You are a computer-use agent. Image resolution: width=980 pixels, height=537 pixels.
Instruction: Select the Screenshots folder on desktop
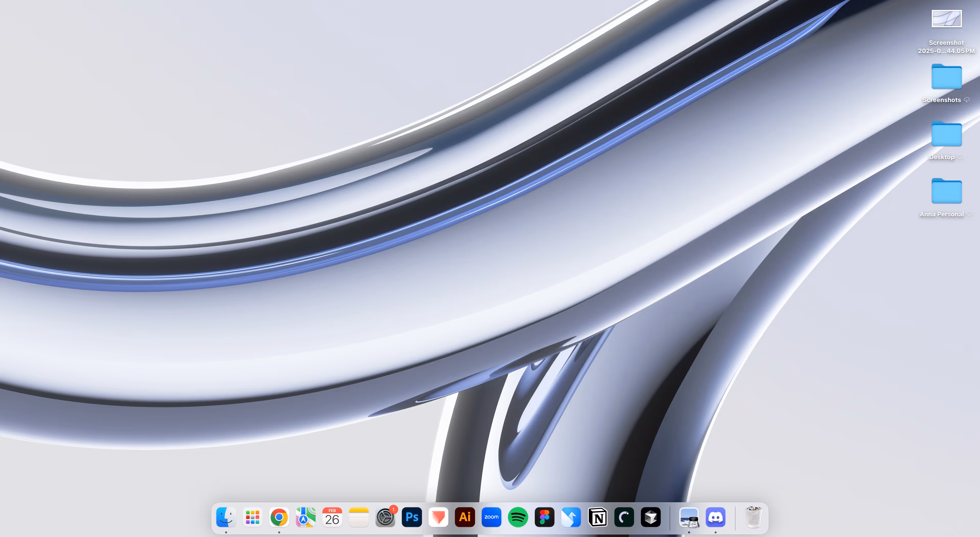coord(947,77)
